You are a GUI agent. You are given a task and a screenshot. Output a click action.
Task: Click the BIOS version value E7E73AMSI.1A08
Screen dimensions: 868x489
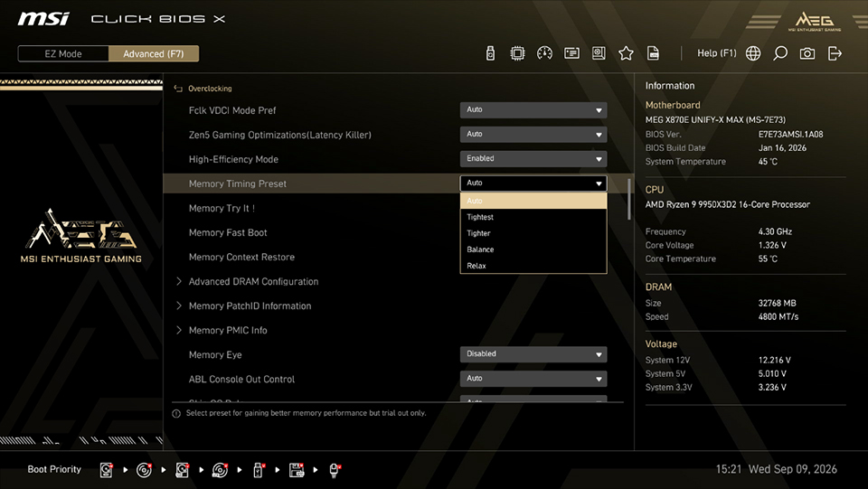[790, 134]
